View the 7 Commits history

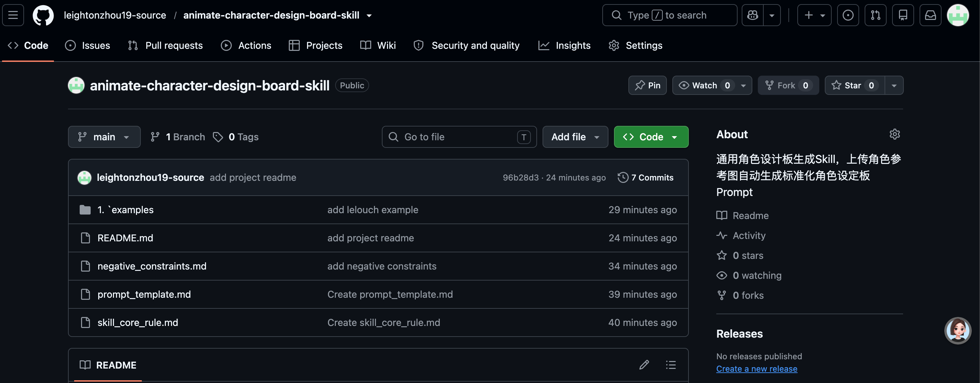pos(645,178)
